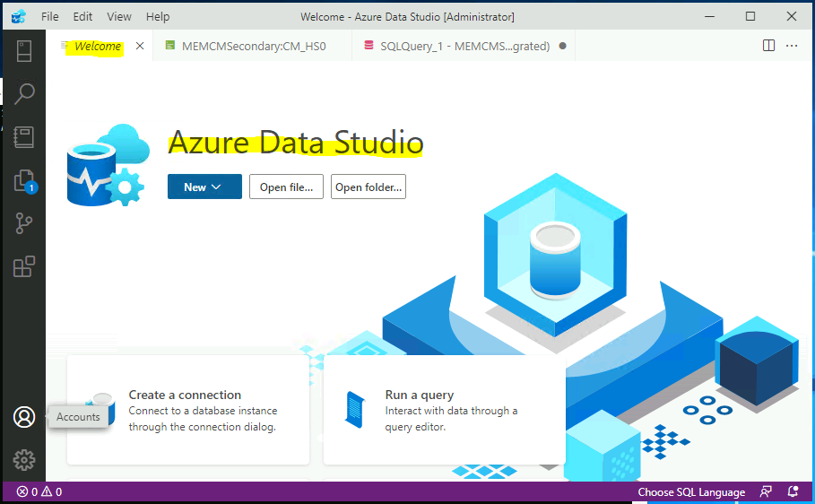Viewport: 815px width, 504px height.
Task: Open the Edit menu
Action: point(82,17)
